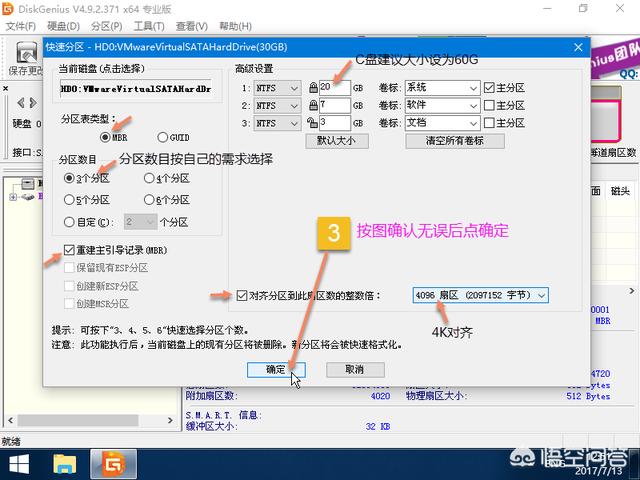Image resolution: width=640 pixels, height=480 pixels.
Task: Toggle unlocked icon for partition 3 size
Action: [312, 122]
